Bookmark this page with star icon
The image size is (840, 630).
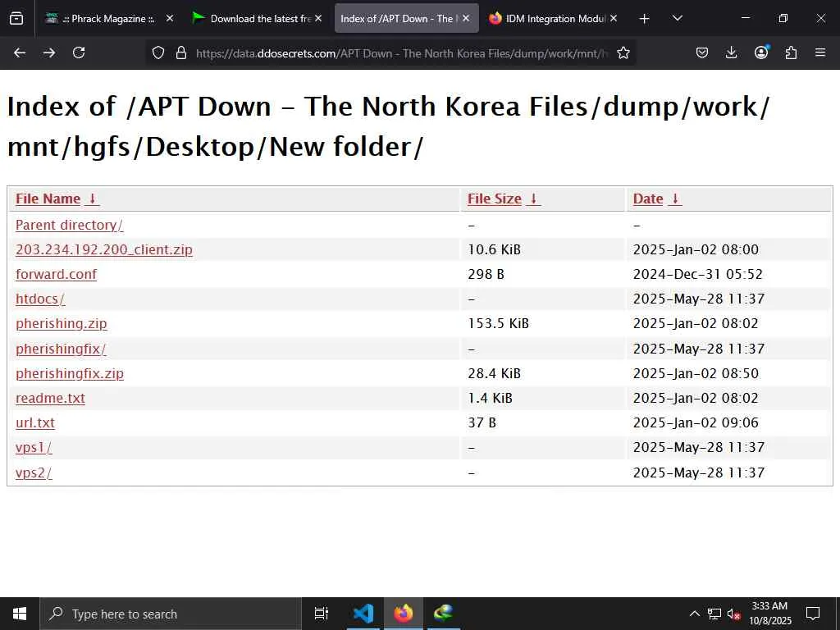point(623,52)
